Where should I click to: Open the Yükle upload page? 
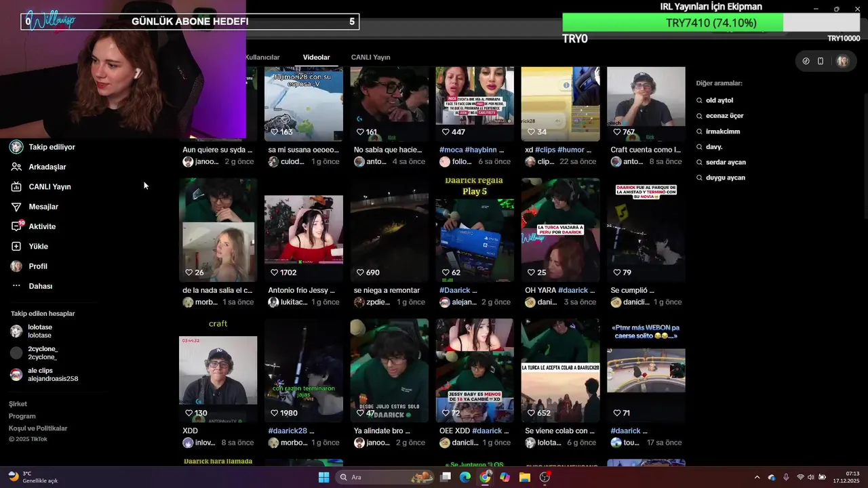pos(29,246)
